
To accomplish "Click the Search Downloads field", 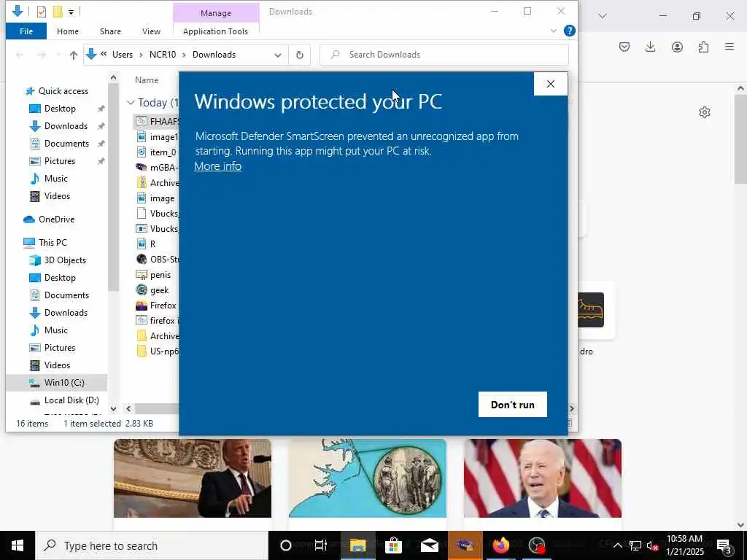I will (x=444, y=55).
